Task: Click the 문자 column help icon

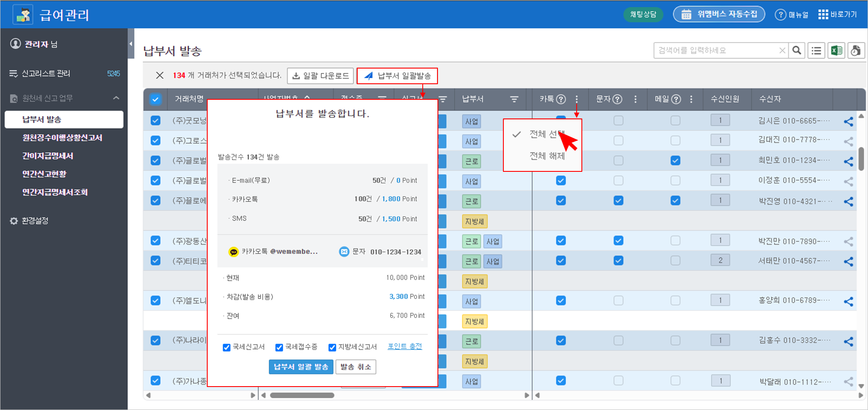Action: point(617,99)
